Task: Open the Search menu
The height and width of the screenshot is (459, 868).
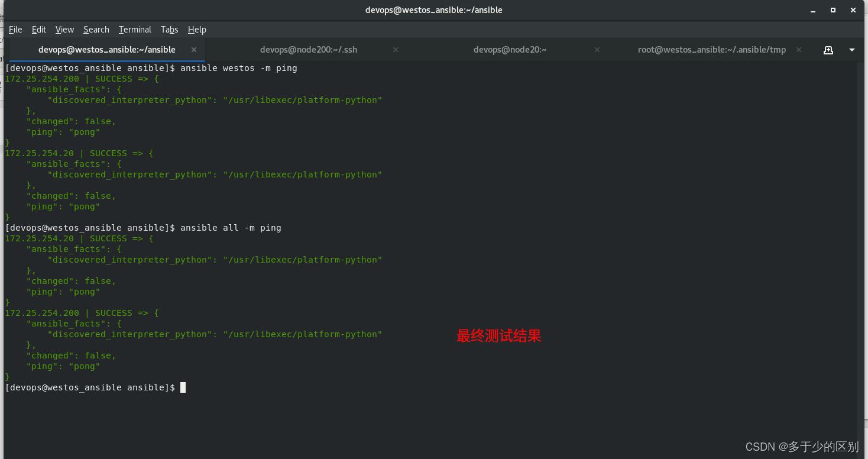Action: (96, 30)
